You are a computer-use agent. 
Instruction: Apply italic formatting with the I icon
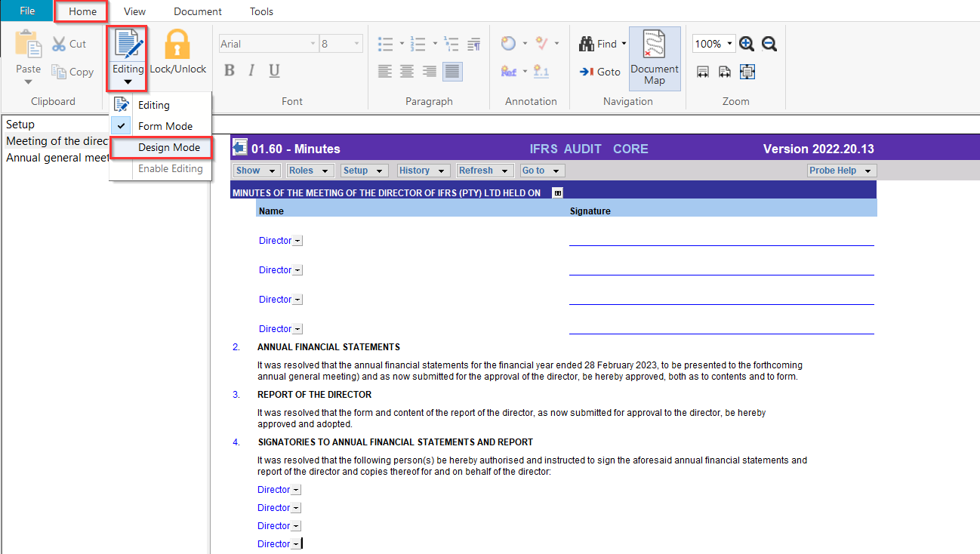(251, 71)
